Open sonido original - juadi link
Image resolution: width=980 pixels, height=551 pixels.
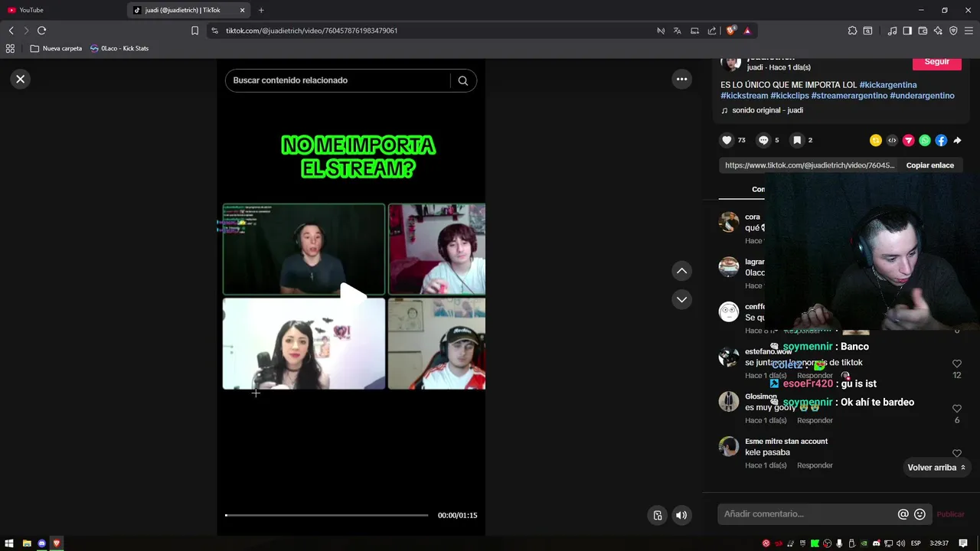[767, 110]
